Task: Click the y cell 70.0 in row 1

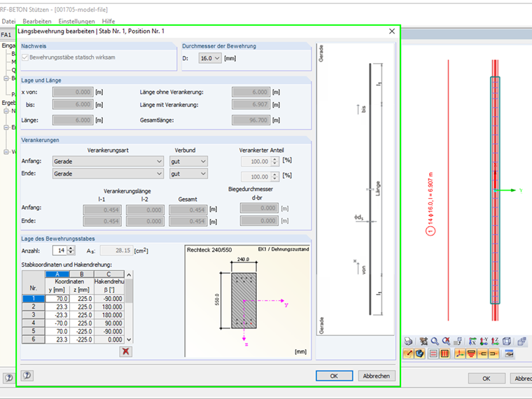Action: pyautogui.click(x=57, y=299)
